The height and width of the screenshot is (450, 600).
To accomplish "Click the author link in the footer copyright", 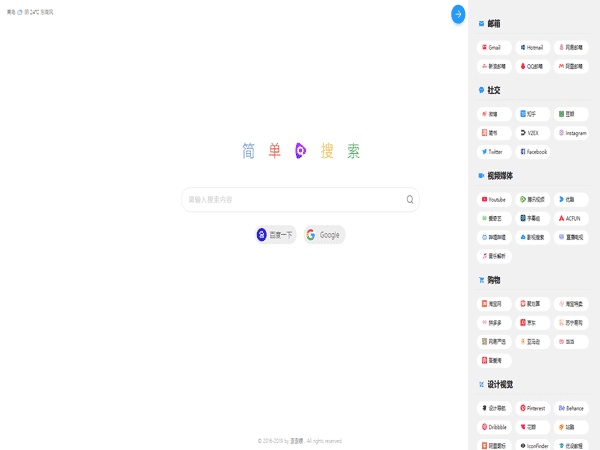I will [x=296, y=441].
